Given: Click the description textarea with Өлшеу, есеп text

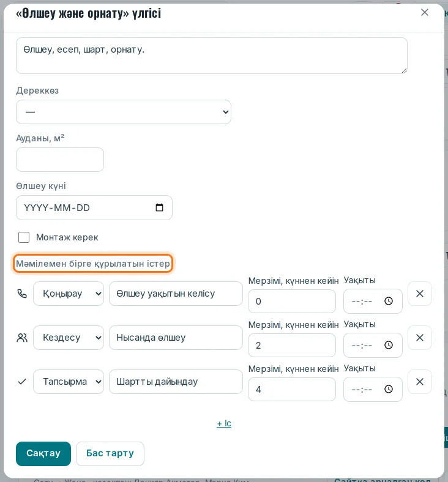Looking at the screenshot, I should point(212,56).
